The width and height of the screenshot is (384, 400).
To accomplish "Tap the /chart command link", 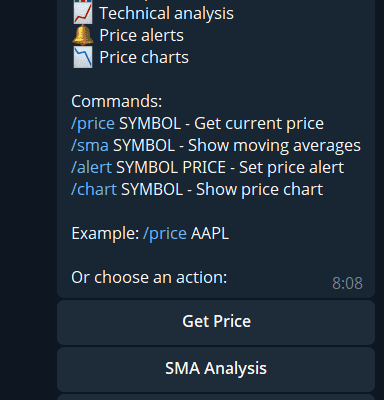I will (x=94, y=189).
